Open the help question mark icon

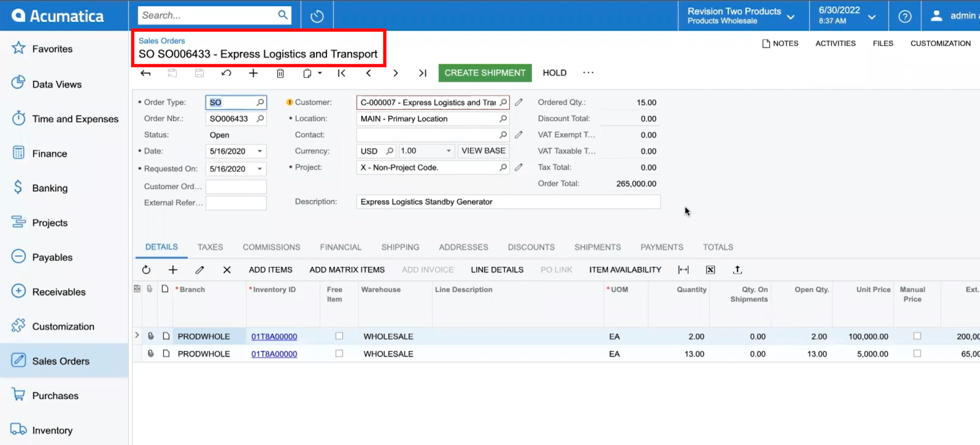point(905,16)
